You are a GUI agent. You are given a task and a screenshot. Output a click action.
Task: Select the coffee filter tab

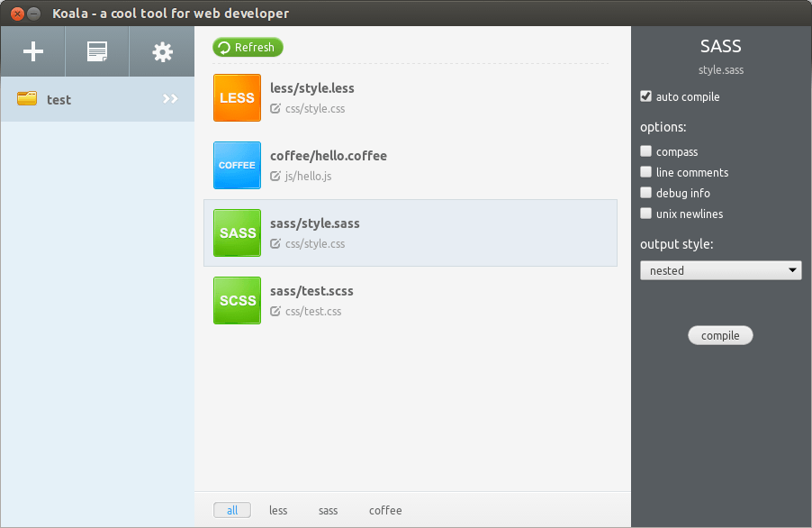[385, 510]
